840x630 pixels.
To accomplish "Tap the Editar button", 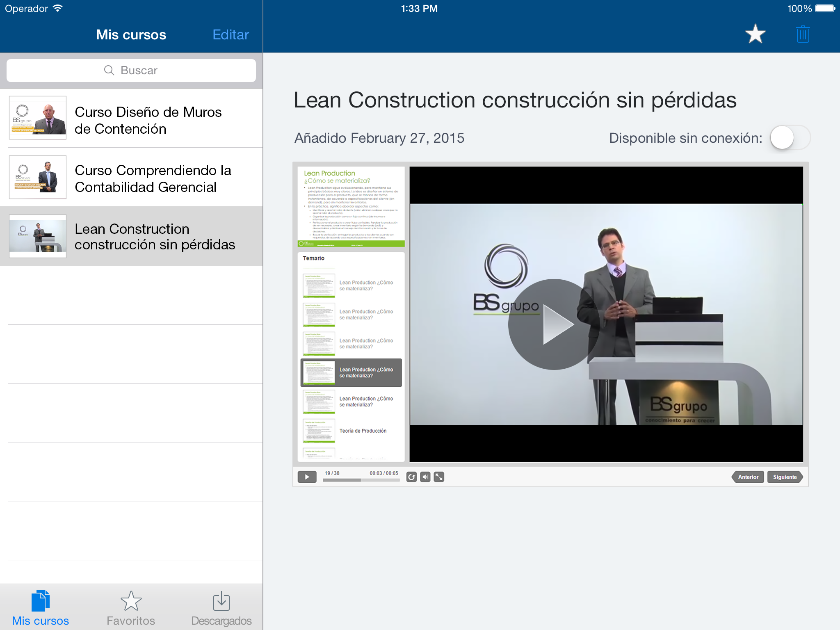I will pyautogui.click(x=231, y=35).
